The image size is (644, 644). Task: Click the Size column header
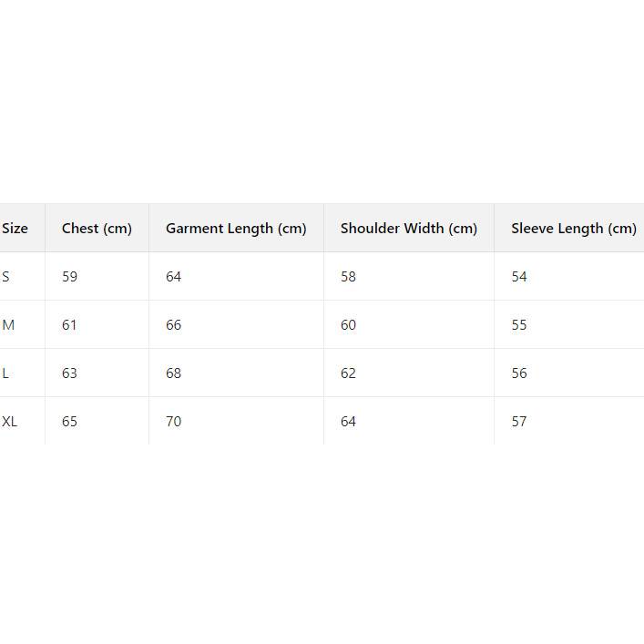coord(15,229)
